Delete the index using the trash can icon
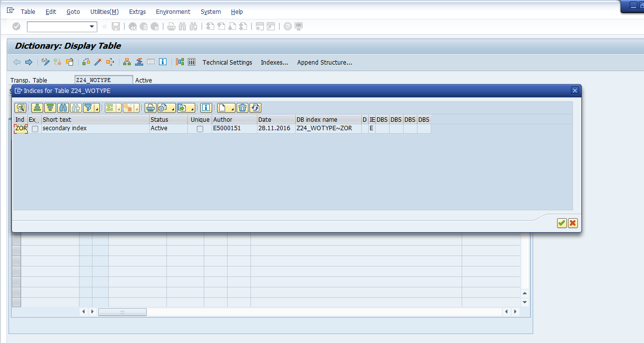 click(242, 108)
